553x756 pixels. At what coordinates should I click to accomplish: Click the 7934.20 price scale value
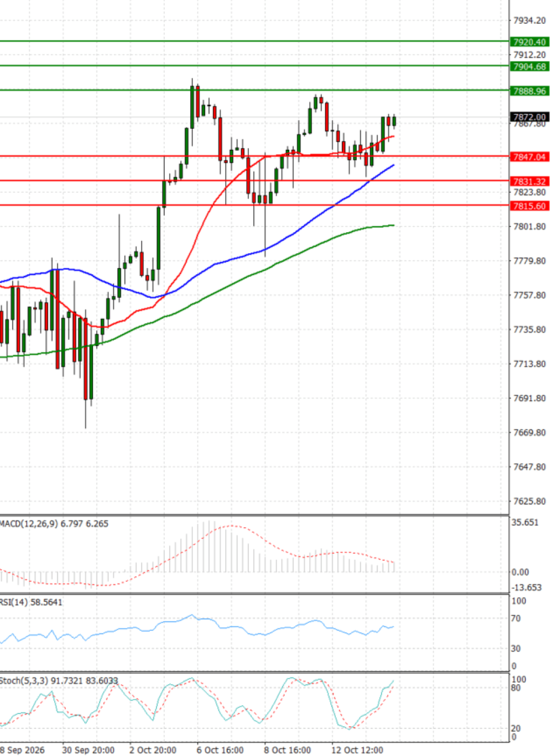click(529, 20)
